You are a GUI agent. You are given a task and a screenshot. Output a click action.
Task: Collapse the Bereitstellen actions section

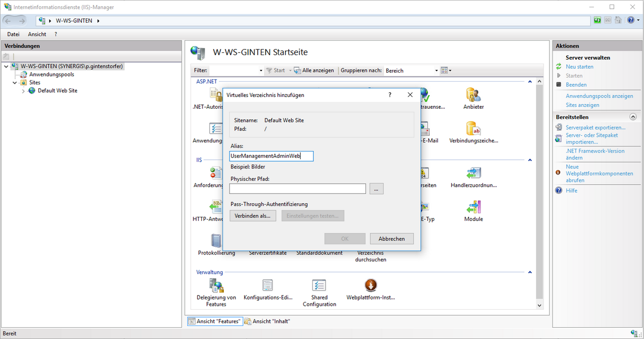click(x=633, y=117)
